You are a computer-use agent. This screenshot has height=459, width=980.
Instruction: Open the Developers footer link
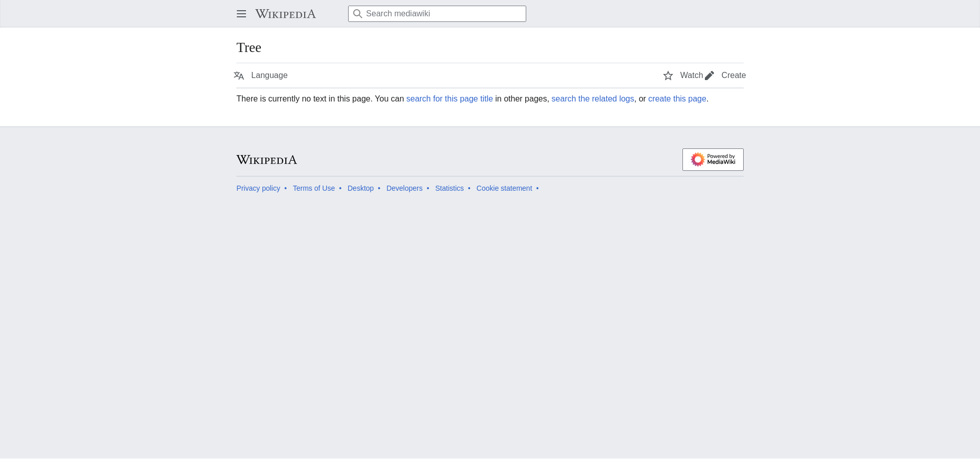(x=404, y=188)
